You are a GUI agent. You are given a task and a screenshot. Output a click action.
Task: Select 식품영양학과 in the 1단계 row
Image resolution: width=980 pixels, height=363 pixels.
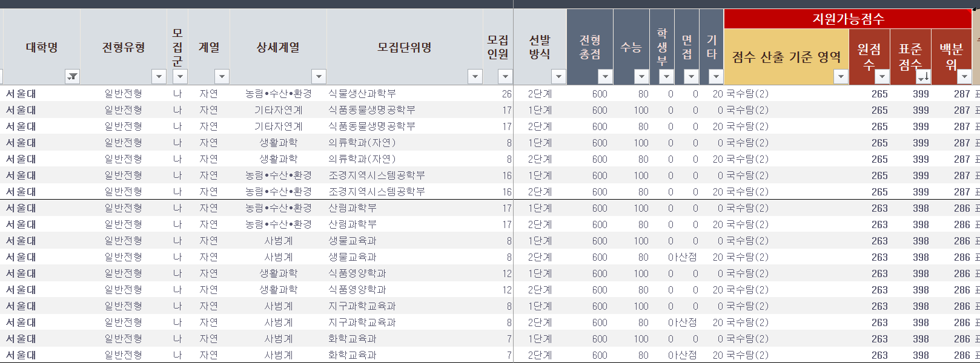pos(405,273)
